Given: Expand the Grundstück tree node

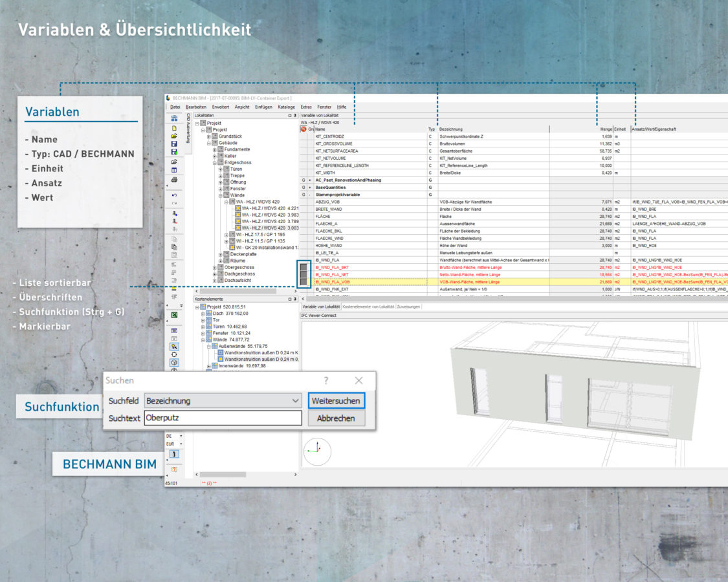Looking at the screenshot, I should tap(208, 136).
